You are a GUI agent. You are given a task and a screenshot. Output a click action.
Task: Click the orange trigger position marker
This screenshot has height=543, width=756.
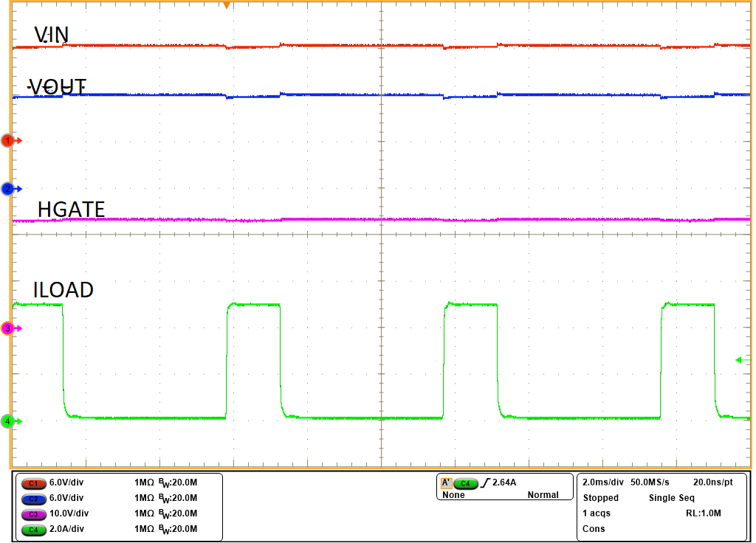pos(227,6)
